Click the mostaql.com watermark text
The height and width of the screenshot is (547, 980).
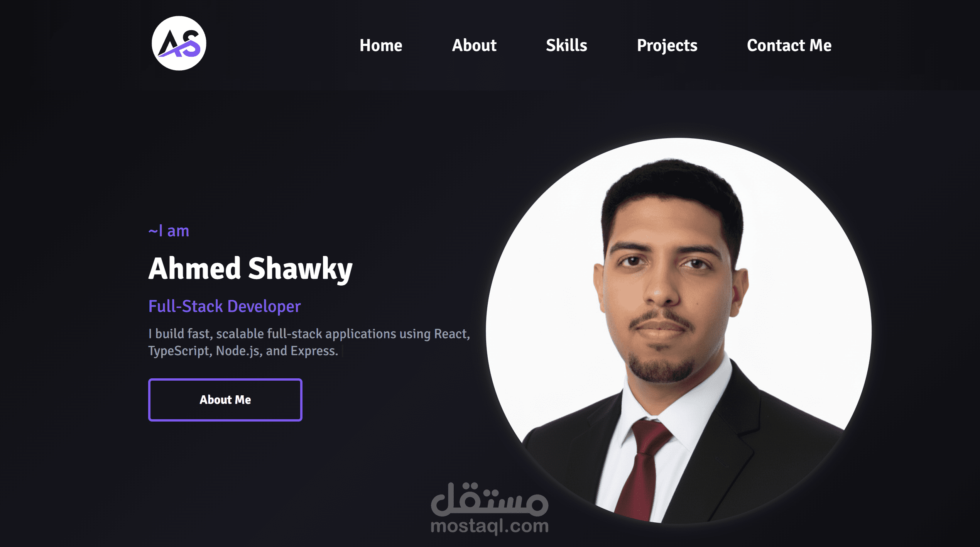click(490, 527)
